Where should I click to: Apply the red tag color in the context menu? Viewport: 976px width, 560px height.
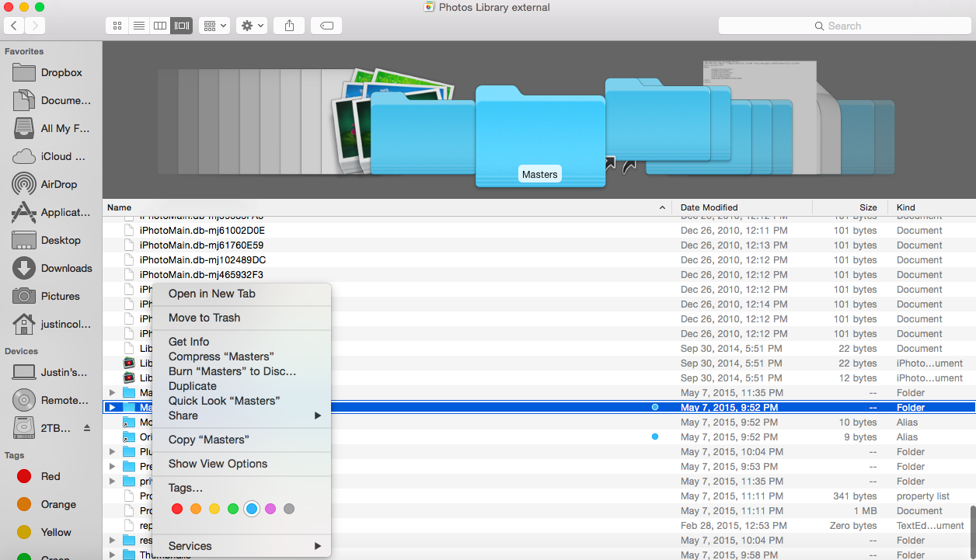click(177, 509)
